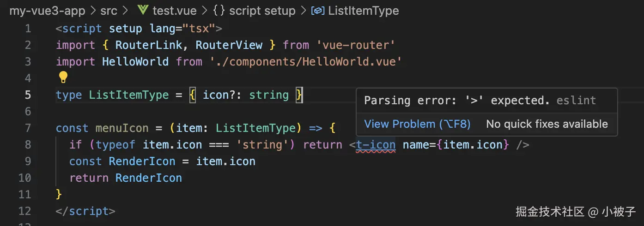Open the test.vue breadcrumb file list
Image resolution: width=644 pixels, height=226 pixels.
tap(175, 11)
